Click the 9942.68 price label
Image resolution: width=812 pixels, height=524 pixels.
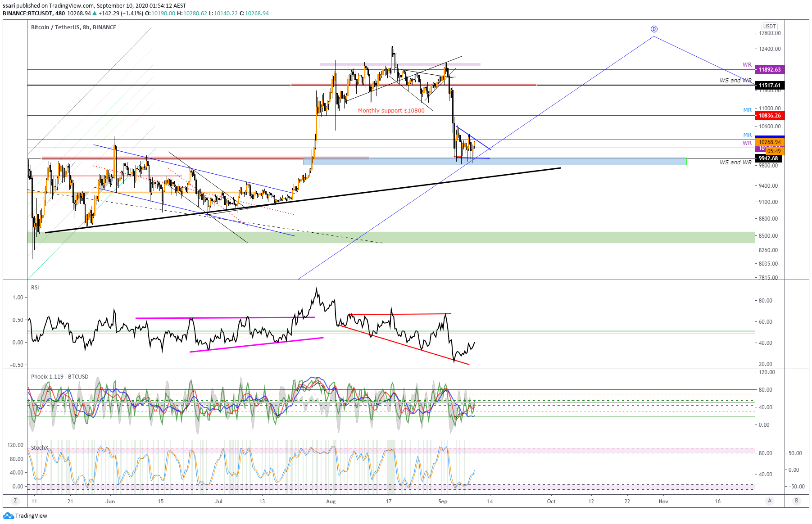click(768, 158)
